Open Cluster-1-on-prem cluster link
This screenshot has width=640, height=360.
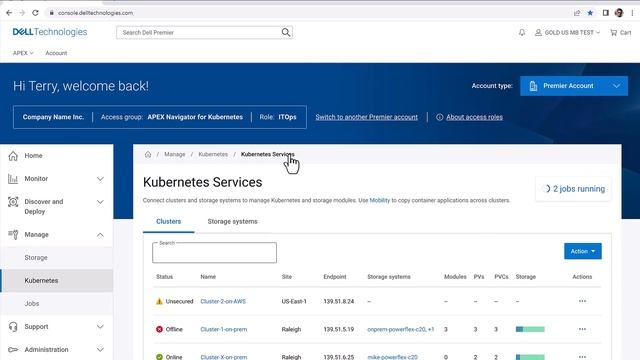[x=224, y=329]
